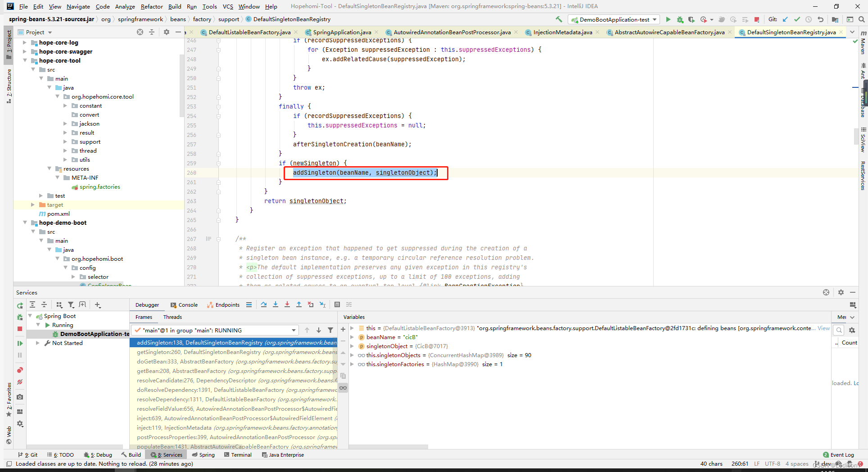
Task: Expand the target folder
Action: coord(33,204)
